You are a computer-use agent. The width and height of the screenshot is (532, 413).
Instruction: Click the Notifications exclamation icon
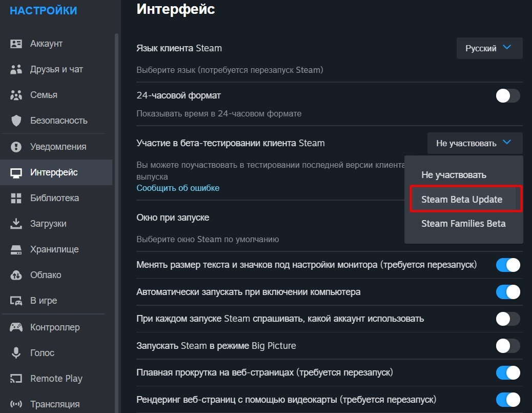16,147
